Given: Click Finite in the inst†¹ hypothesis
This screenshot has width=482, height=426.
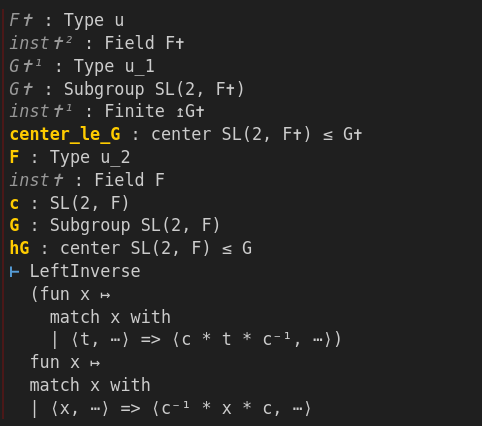Looking at the screenshot, I should 135,111.
